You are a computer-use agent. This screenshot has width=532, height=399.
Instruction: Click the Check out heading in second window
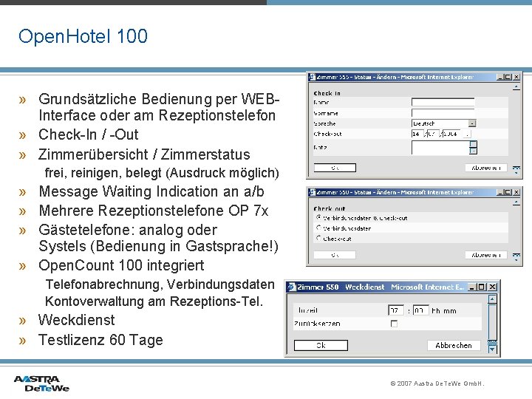(x=330, y=208)
